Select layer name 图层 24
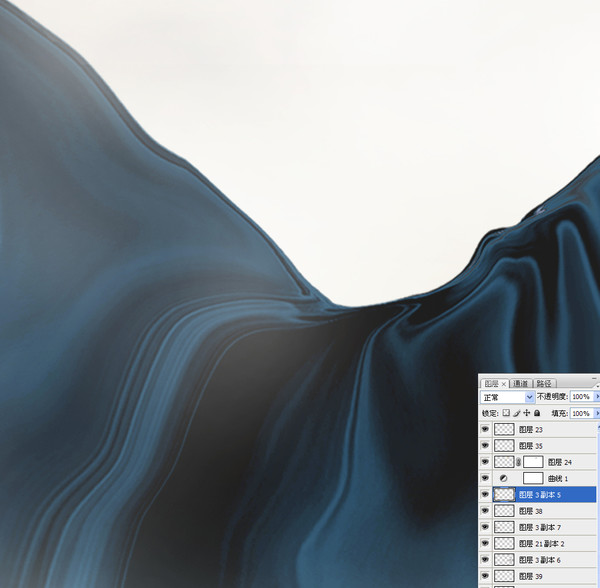This screenshot has height=588, width=600. tap(560, 463)
